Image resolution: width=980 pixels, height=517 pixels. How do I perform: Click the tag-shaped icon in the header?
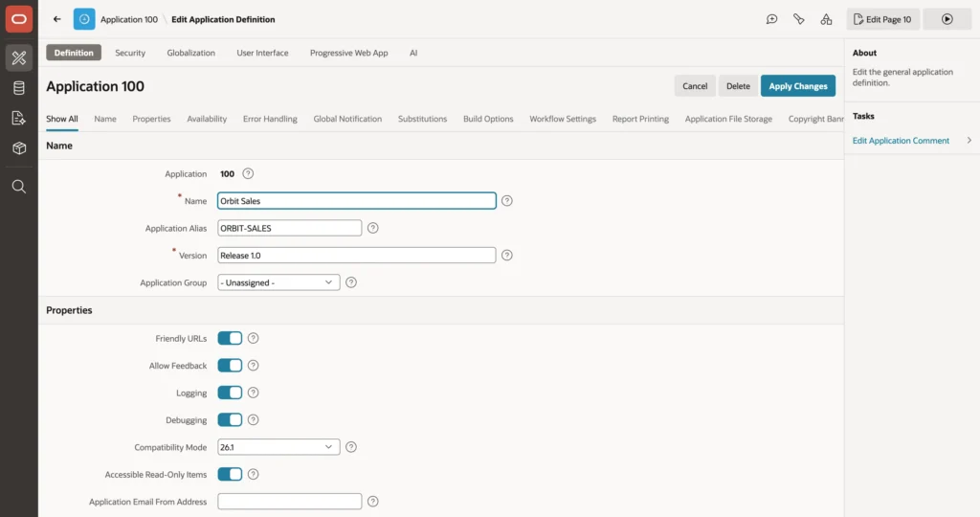click(799, 19)
